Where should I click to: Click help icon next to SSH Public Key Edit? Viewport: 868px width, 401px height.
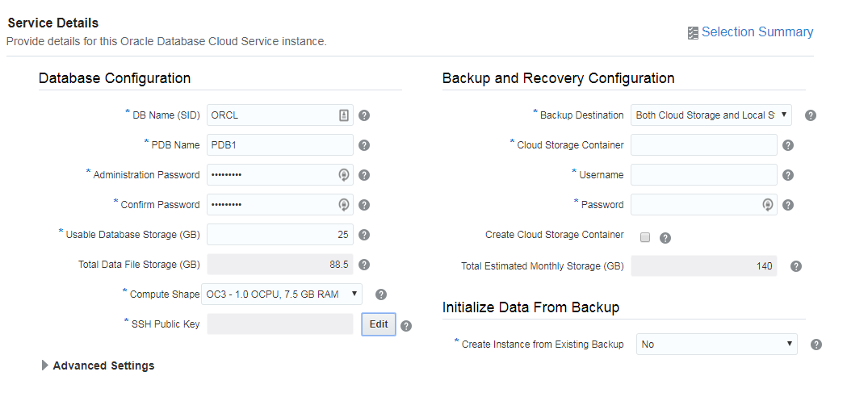406,326
